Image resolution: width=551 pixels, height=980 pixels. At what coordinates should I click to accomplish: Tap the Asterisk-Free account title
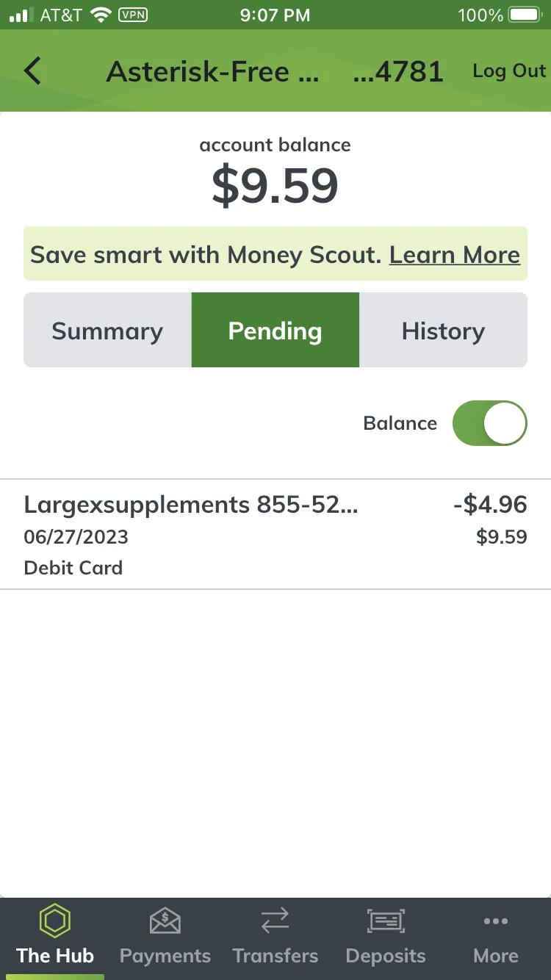click(x=213, y=72)
